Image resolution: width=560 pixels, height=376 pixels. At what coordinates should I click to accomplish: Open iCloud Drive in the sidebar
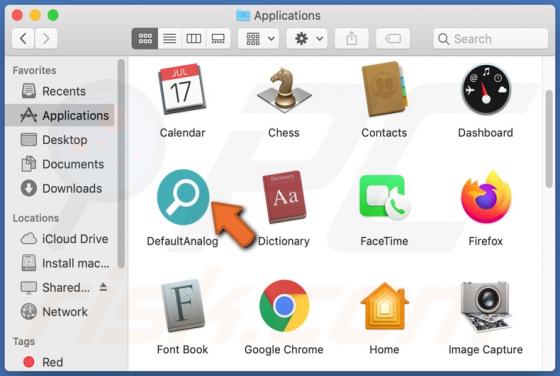pos(60,239)
